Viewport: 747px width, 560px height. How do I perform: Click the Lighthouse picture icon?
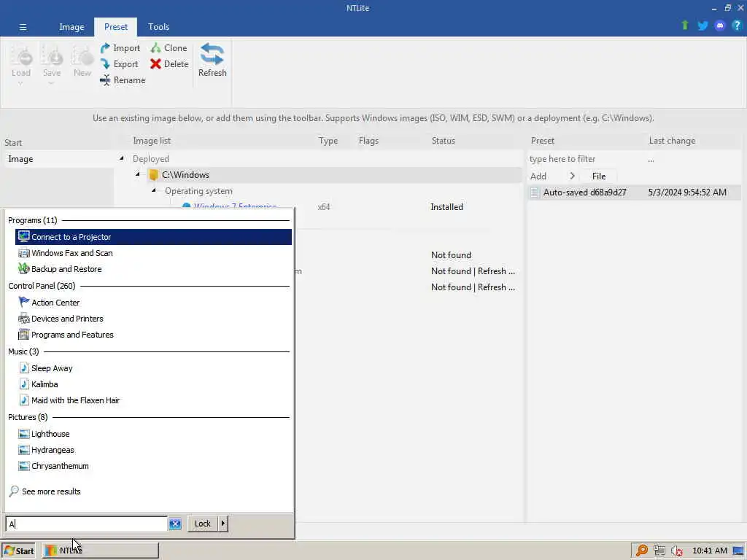pos(24,433)
